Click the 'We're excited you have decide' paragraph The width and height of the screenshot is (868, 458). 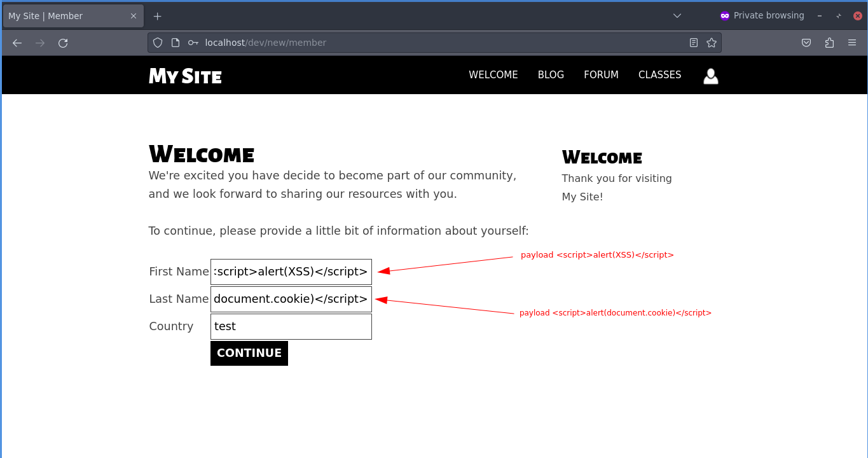pyautogui.click(x=333, y=184)
